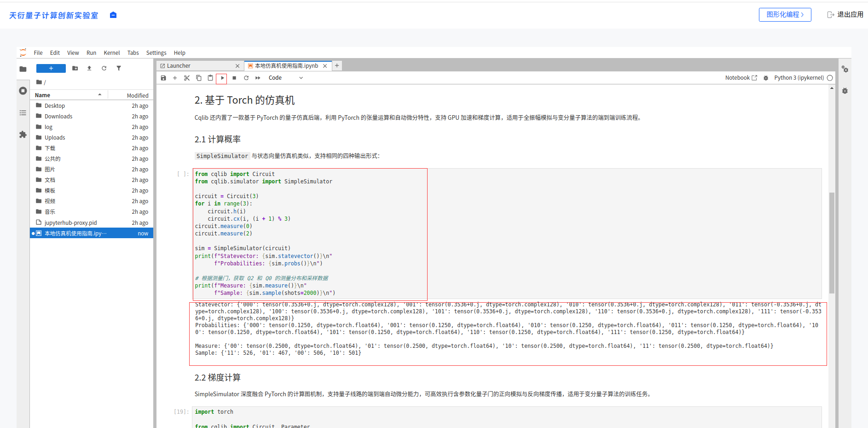
Task: Click home icon next to lab title
Action: 113,15
